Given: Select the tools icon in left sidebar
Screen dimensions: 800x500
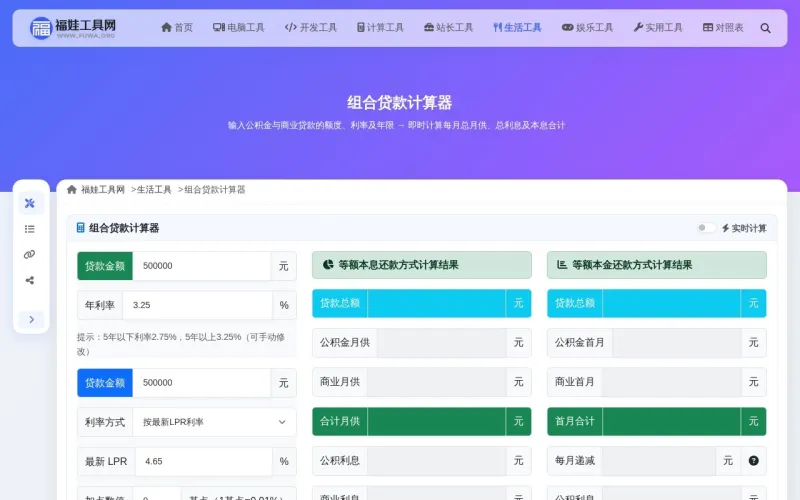Looking at the screenshot, I should (30, 203).
